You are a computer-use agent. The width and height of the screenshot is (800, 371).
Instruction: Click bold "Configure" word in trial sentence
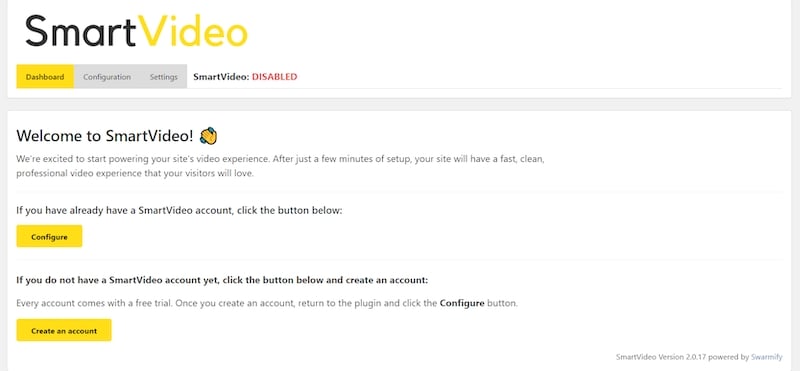click(x=462, y=303)
